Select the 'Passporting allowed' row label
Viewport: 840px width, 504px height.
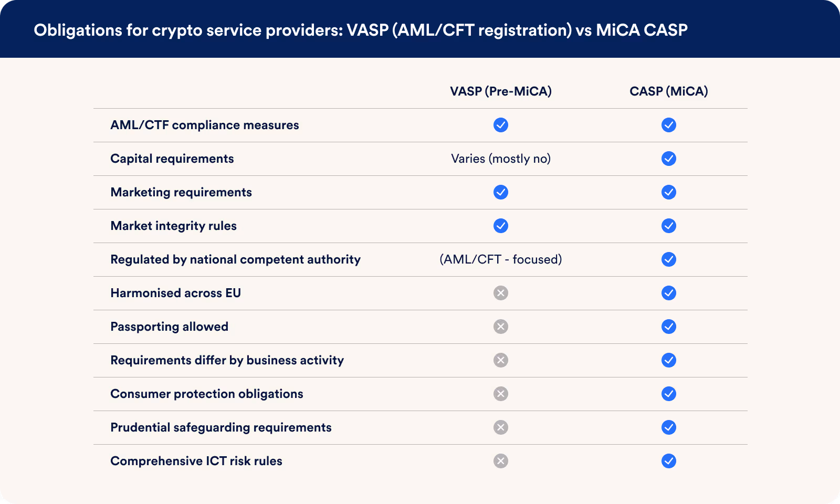pos(169,327)
